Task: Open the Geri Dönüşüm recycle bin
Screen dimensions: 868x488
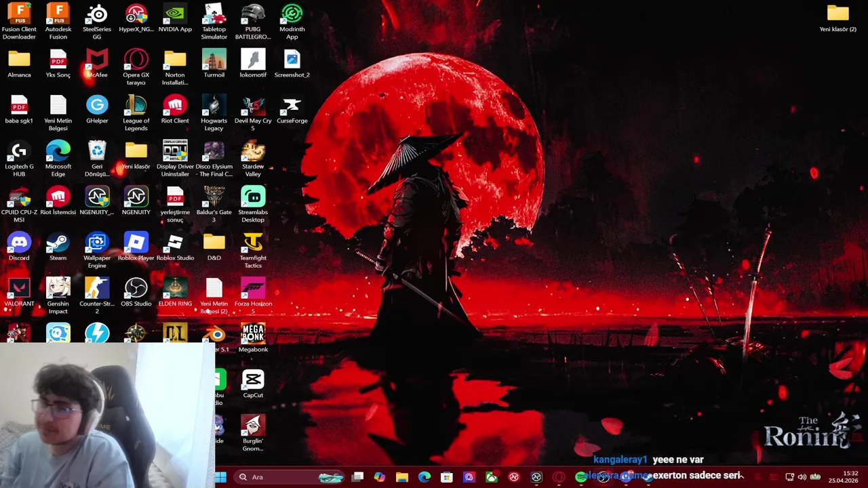Action: click(97, 159)
